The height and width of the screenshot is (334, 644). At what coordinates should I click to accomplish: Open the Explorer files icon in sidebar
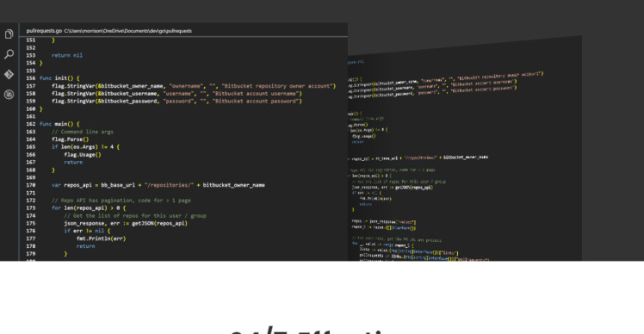coord(9,34)
